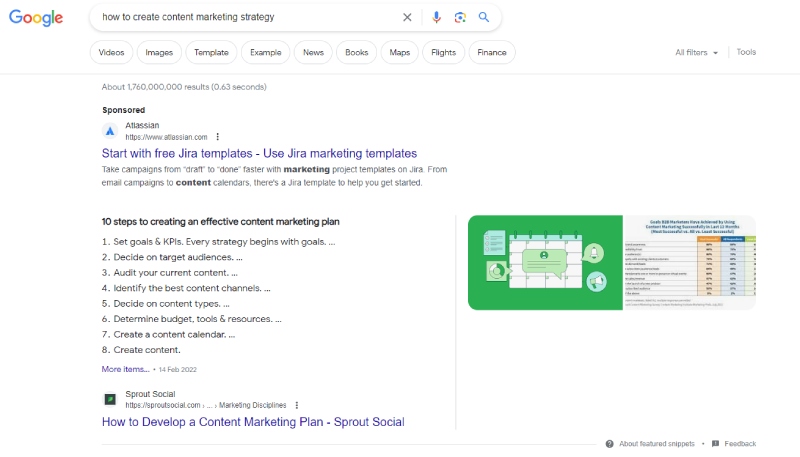Click step 'Identify the best content channels'
800x457 pixels.
click(x=192, y=288)
